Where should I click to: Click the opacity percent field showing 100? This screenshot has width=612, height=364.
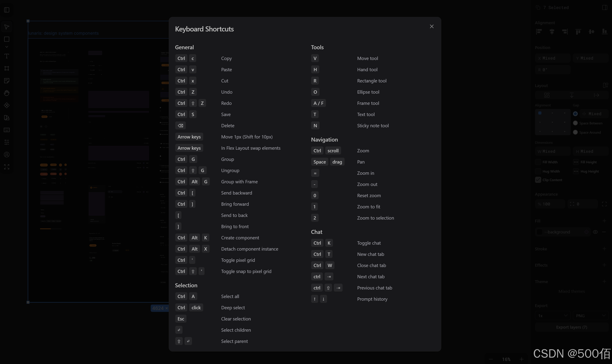click(x=550, y=204)
